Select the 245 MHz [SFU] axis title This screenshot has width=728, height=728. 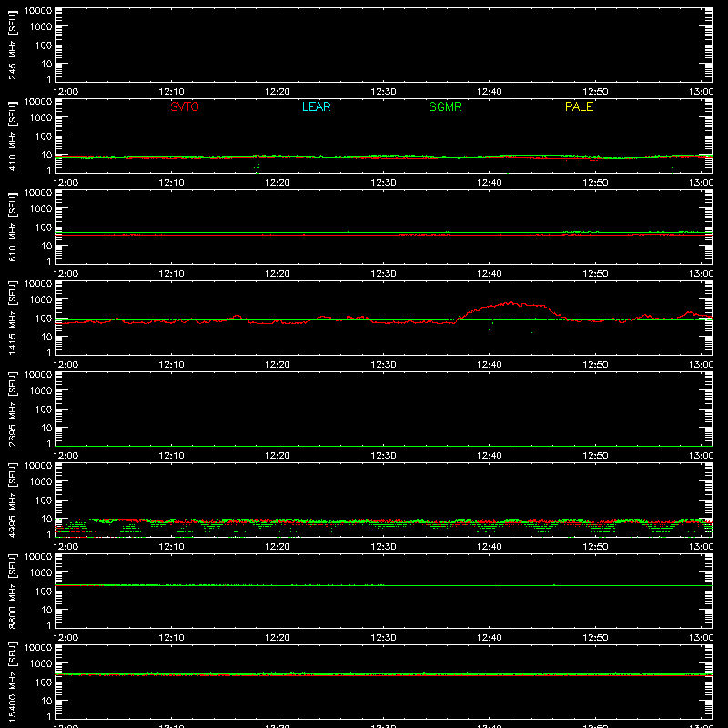coord(12,45)
